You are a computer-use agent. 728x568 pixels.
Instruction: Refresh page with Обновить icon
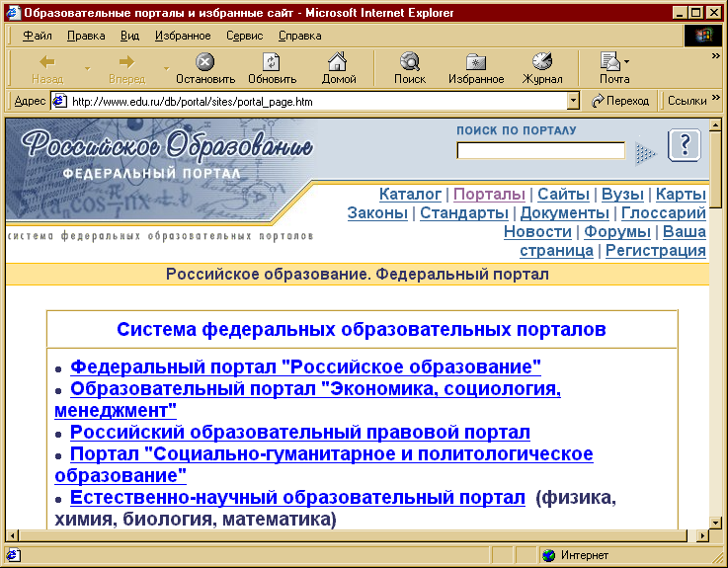(x=272, y=61)
